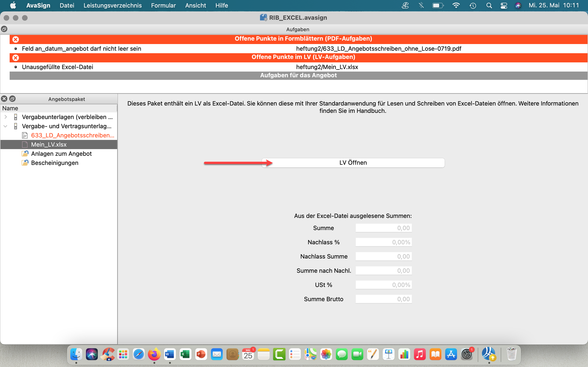Open the Anlagen zum Angebot folder
Screen dimensions: 588x367
coord(61,154)
